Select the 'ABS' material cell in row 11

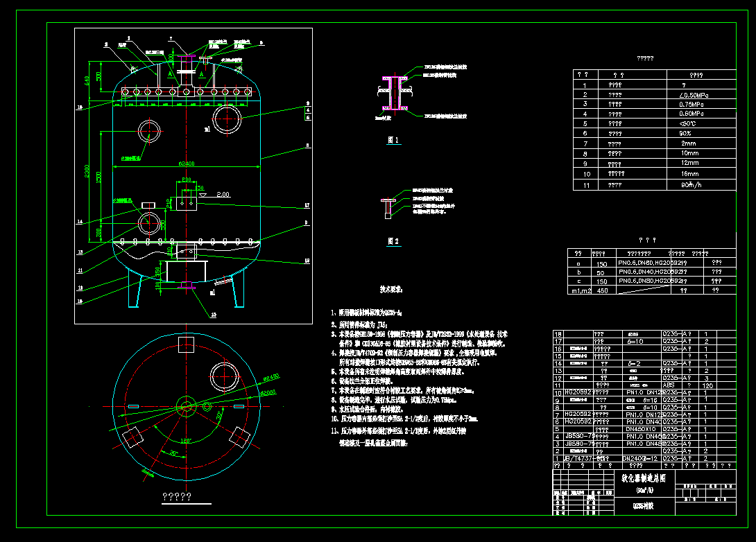pos(668,385)
